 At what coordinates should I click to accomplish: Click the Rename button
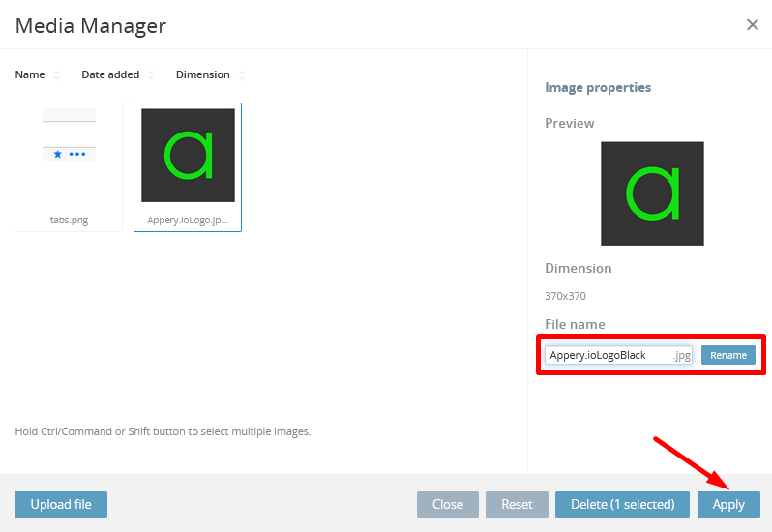[x=728, y=355]
